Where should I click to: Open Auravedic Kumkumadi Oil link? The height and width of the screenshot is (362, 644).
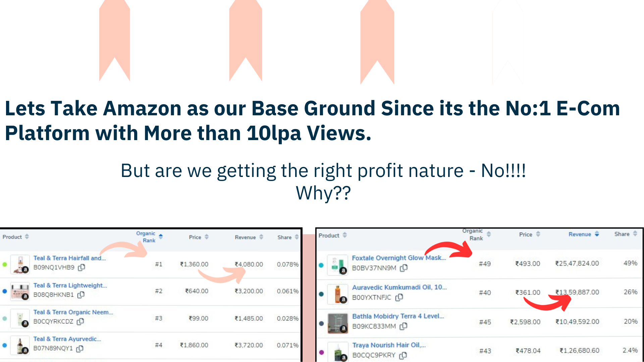[399, 287]
